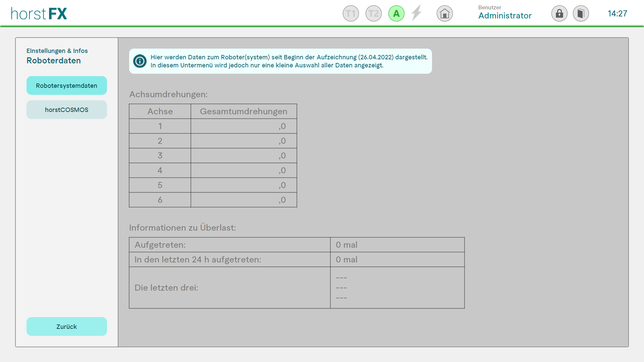
Task: Click the horstFX logo
Action: tap(39, 14)
